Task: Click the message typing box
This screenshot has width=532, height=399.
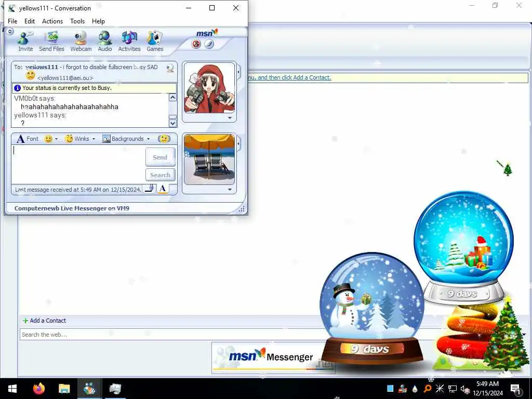Action: (x=78, y=165)
